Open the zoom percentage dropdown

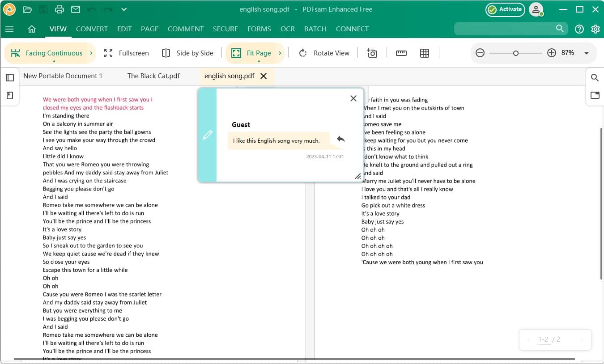(x=587, y=53)
